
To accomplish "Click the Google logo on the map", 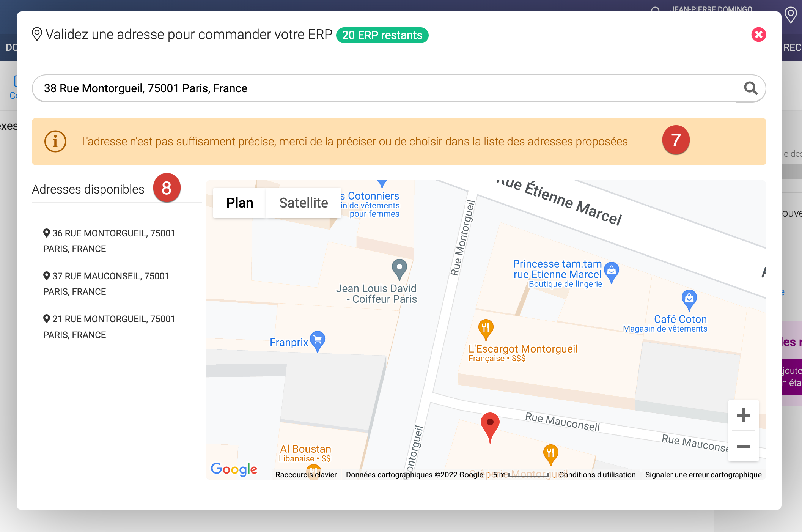I will (x=234, y=469).
